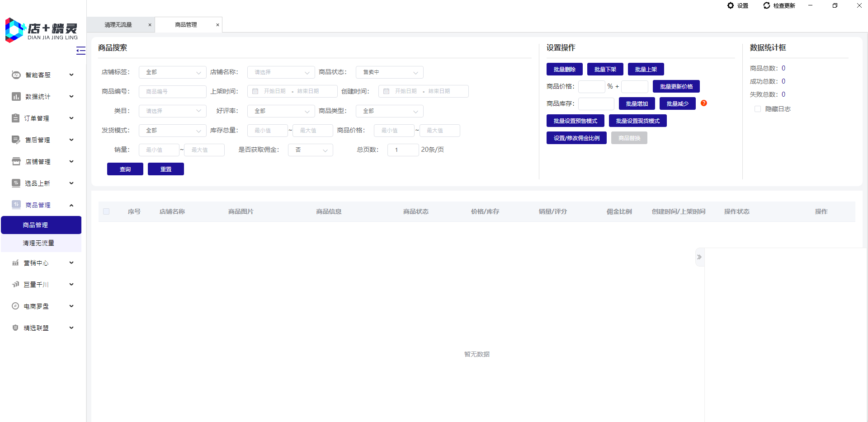
Task: Click the 批量更新价格 button
Action: tap(676, 86)
